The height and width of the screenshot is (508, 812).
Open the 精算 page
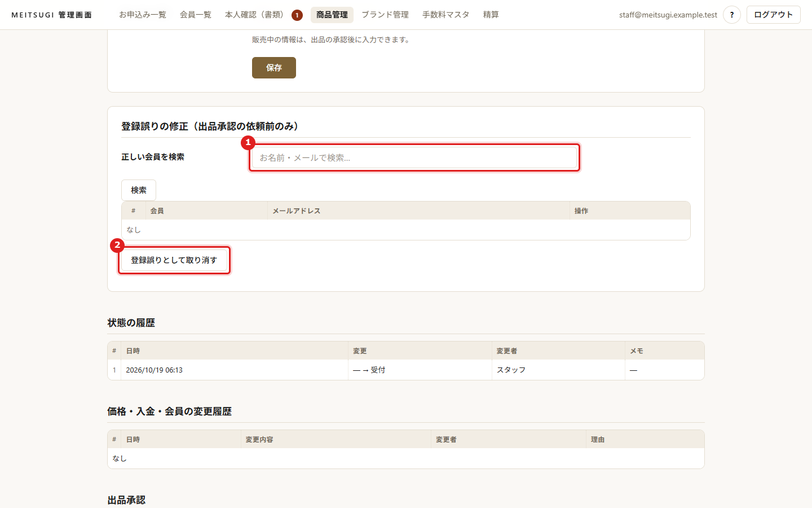(x=491, y=15)
